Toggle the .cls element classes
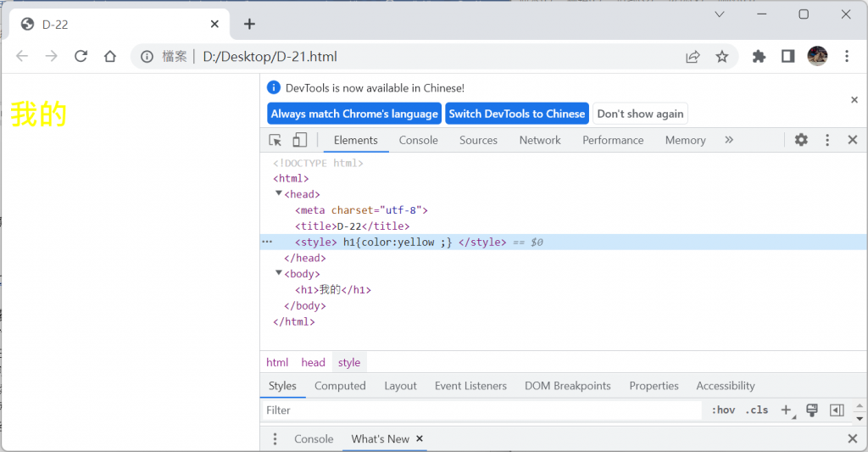The height and width of the screenshot is (452, 868). pos(757,410)
